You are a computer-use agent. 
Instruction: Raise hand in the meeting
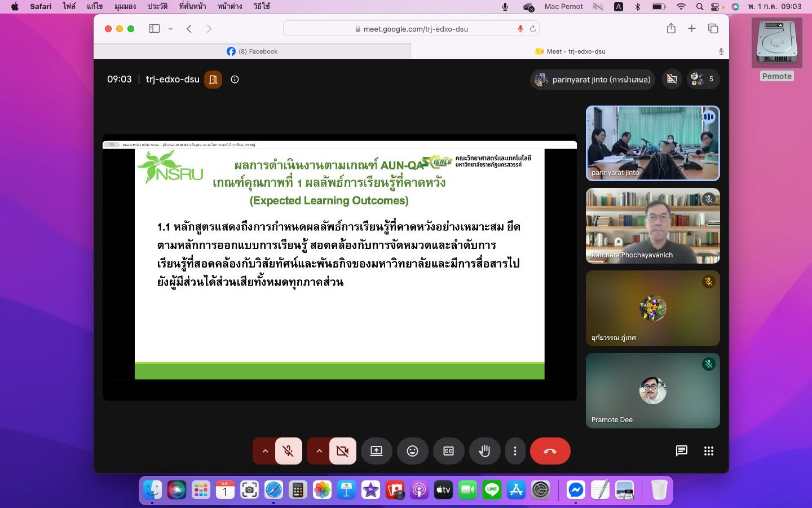pos(484,451)
